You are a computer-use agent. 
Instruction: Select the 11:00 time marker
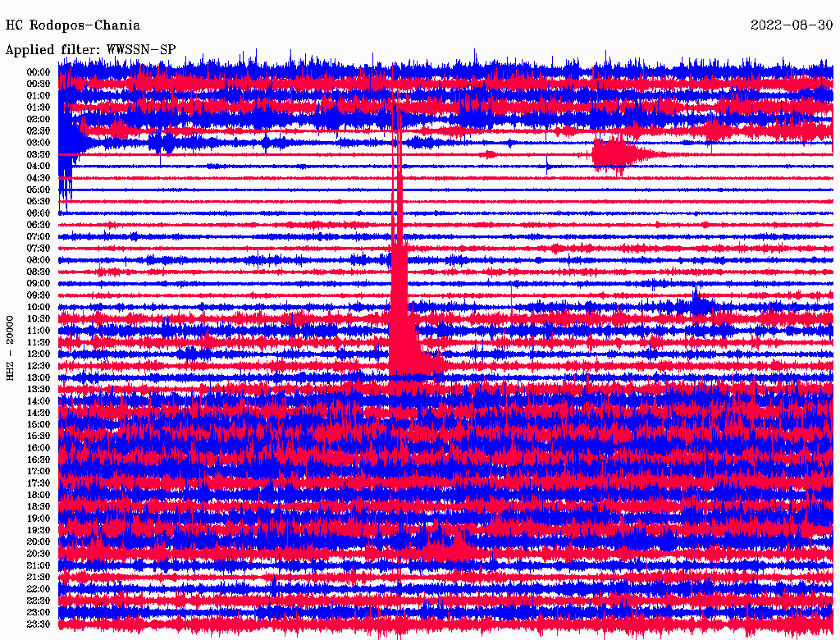[x=39, y=331]
